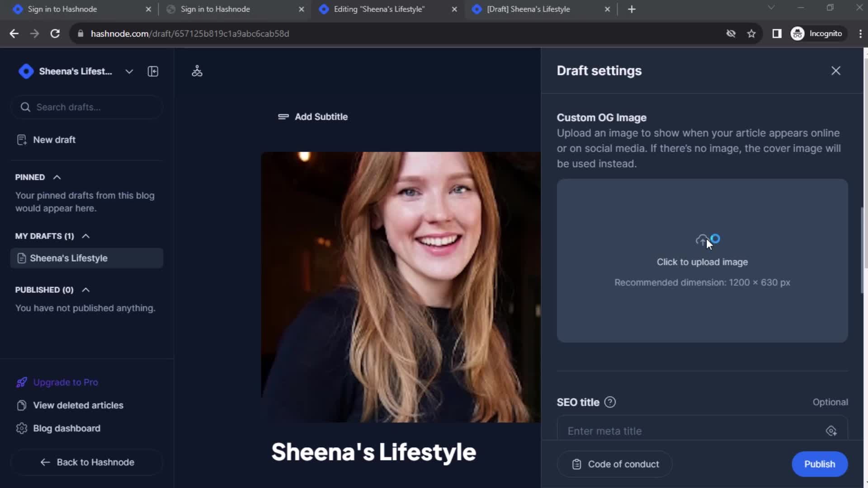Click the collaborators/team icon in toolbar
Image resolution: width=868 pixels, height=488 pixels.
click(x=197, y=71)
